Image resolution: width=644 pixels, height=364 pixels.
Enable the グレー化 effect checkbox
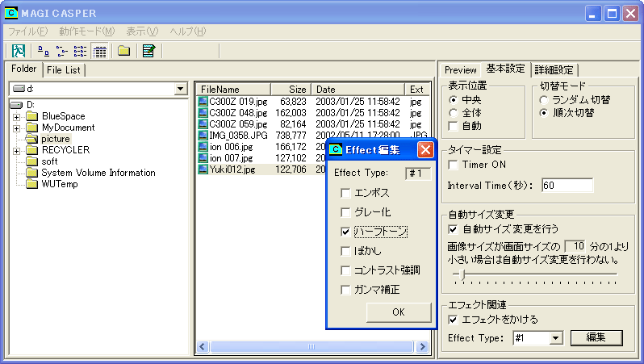click(345, 212)
